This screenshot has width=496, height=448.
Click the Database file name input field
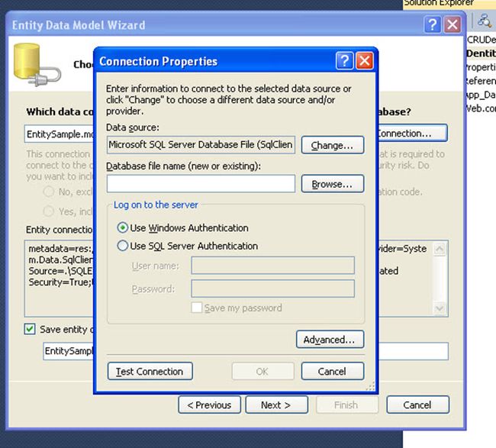(x=201, y=183)
